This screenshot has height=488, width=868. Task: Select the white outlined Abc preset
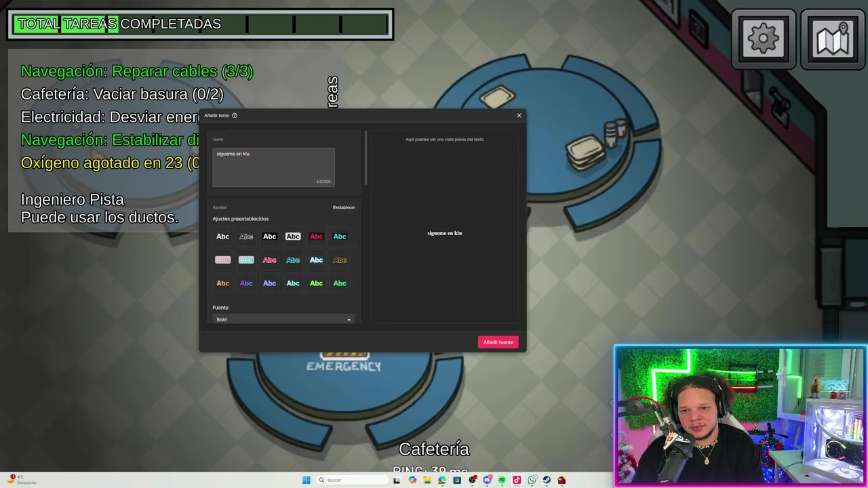coord(246,237)
